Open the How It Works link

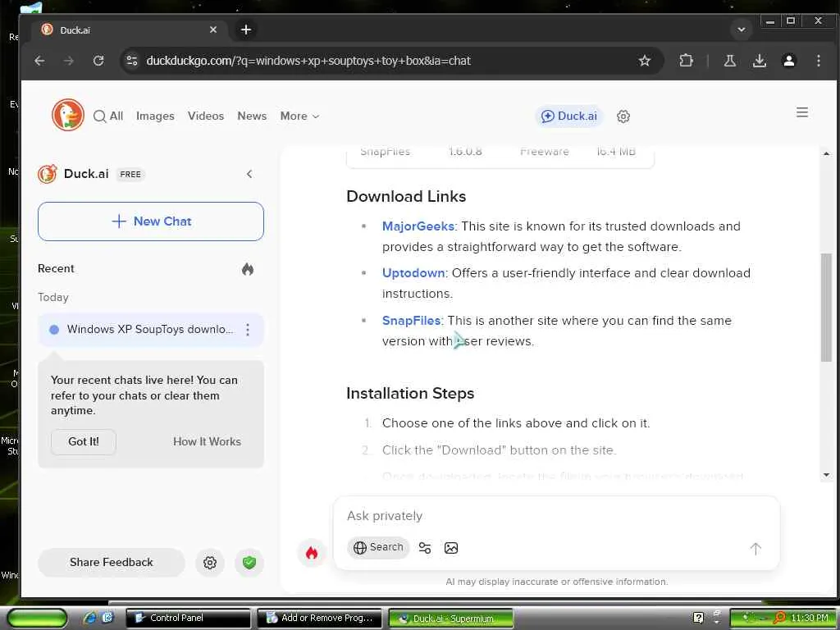pos(207,442)
